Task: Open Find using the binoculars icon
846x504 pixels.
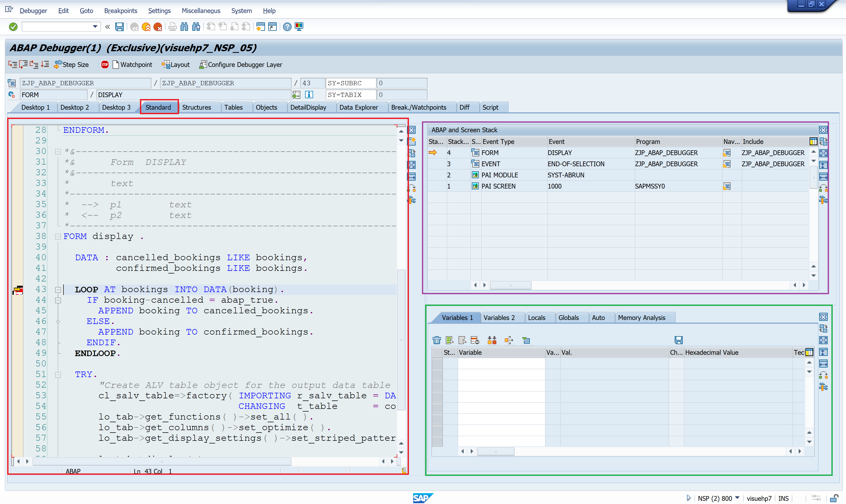Action: pyautogui.click(x=184, y=27)
